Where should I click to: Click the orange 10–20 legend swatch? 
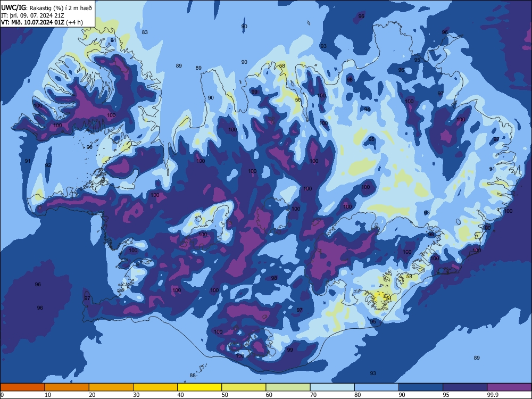pyautogui.click(x=67, y=387)
